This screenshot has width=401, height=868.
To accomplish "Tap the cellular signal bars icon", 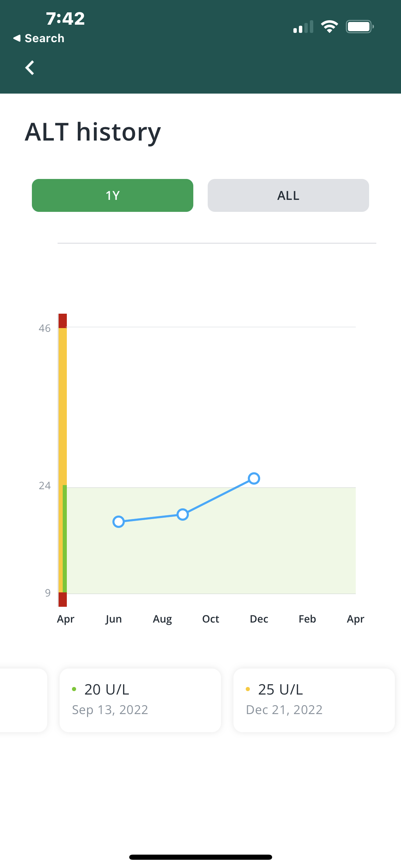I will 303,27.
